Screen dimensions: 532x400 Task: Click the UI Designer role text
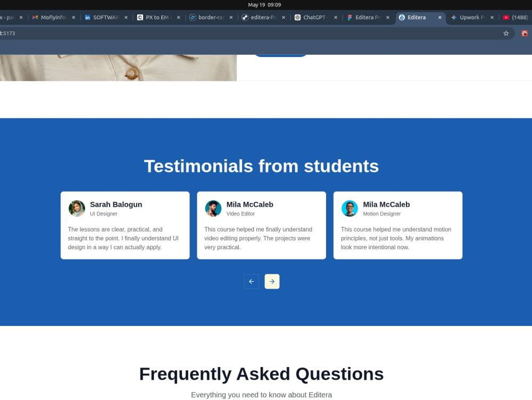click(x=104, y=214)
